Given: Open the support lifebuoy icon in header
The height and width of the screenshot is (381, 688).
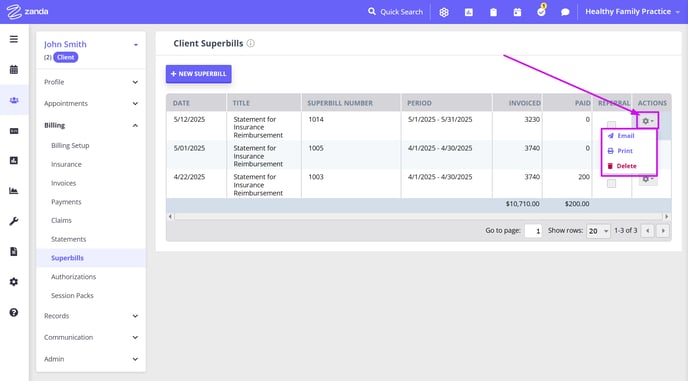Looking at the screenshot, I should tap(444, 12).
